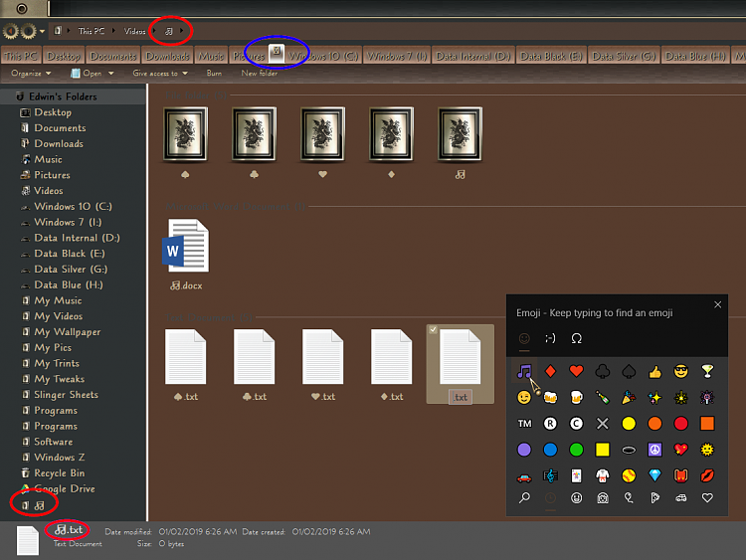Select Data Blue (H:) in navigation pane
Viewport: 746px width, 560px height.
(68, 285)
